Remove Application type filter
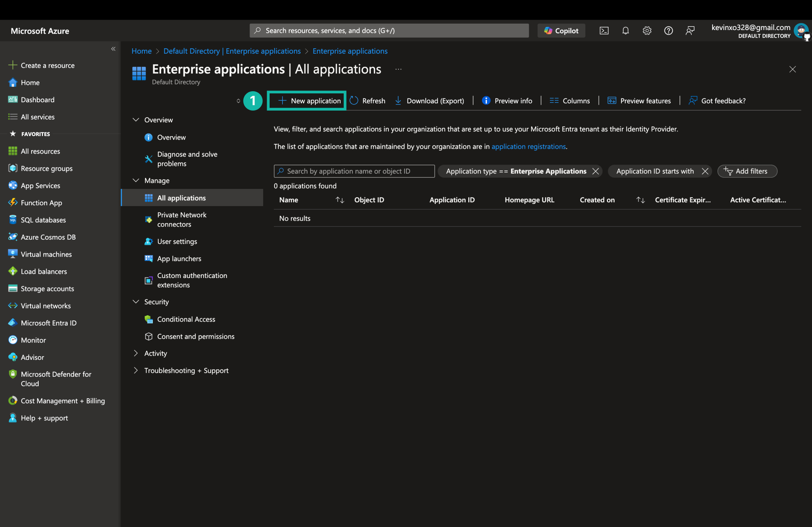Screen dimensions: 812x527 pos(595,171)
